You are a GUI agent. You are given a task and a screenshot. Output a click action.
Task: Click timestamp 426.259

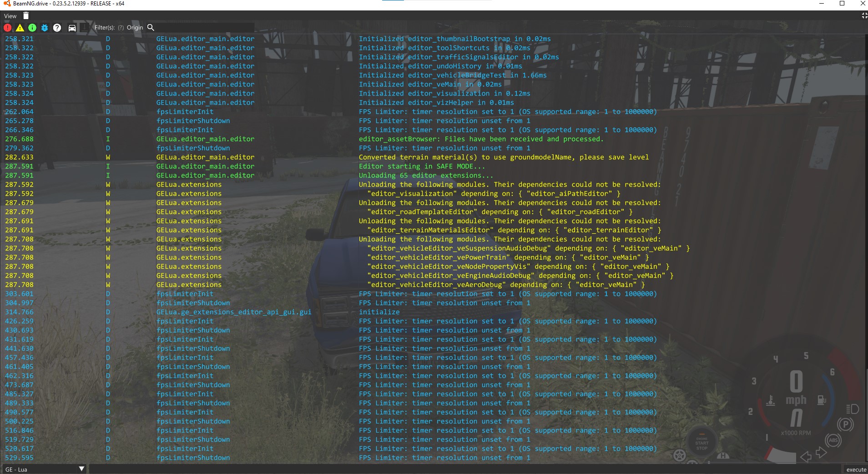19,321
